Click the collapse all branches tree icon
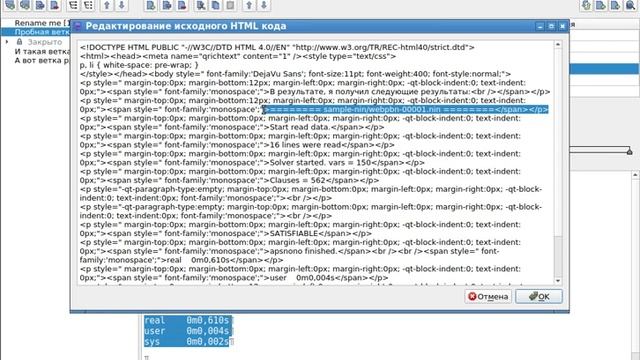The width and height of the screenshot is (640, 360). [x=88, y=5]
